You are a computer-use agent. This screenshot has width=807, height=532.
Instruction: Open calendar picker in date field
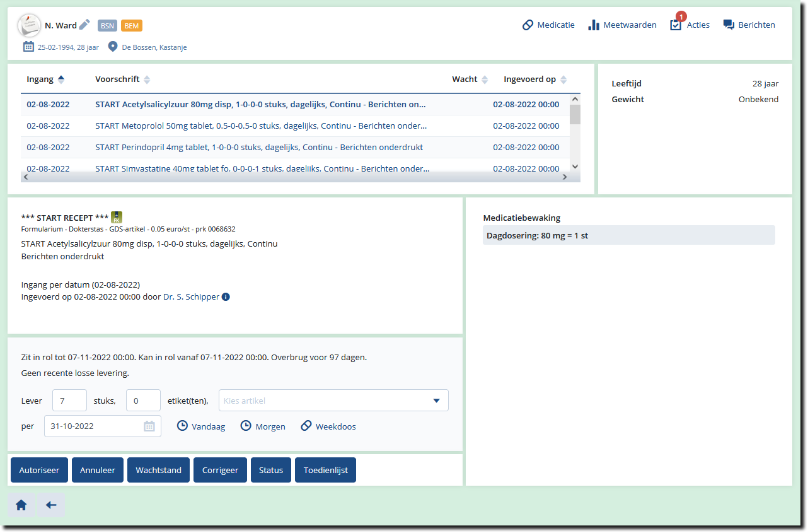(149, 426)
